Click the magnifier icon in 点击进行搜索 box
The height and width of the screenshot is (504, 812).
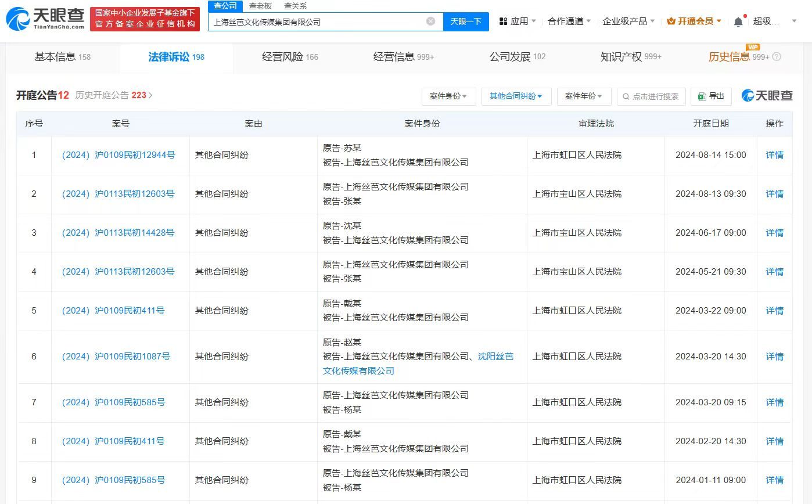pyautogui.click(x=625, y=96)
